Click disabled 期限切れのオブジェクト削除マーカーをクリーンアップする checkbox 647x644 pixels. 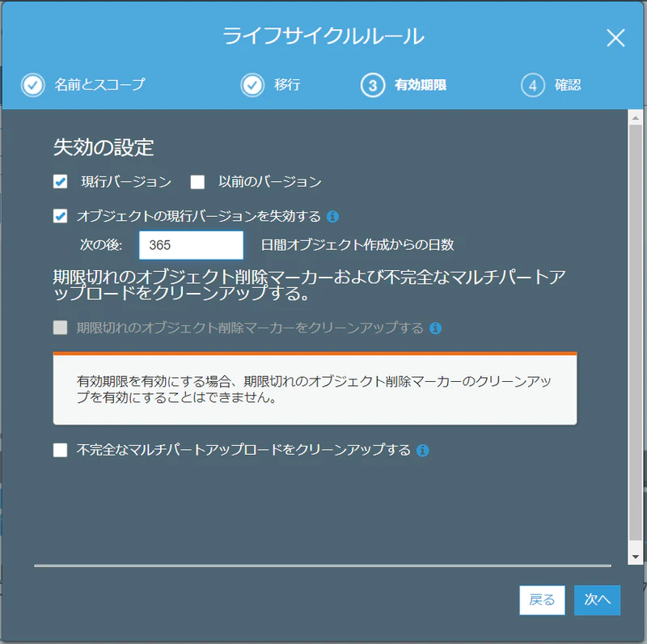pos(60,328)
